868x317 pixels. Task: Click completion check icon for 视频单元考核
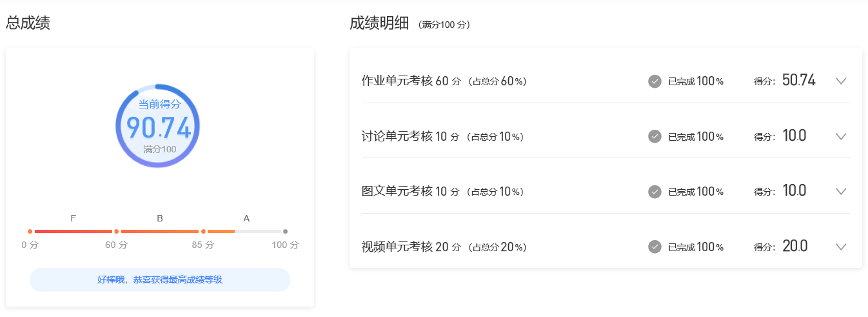tap(655, 247)
